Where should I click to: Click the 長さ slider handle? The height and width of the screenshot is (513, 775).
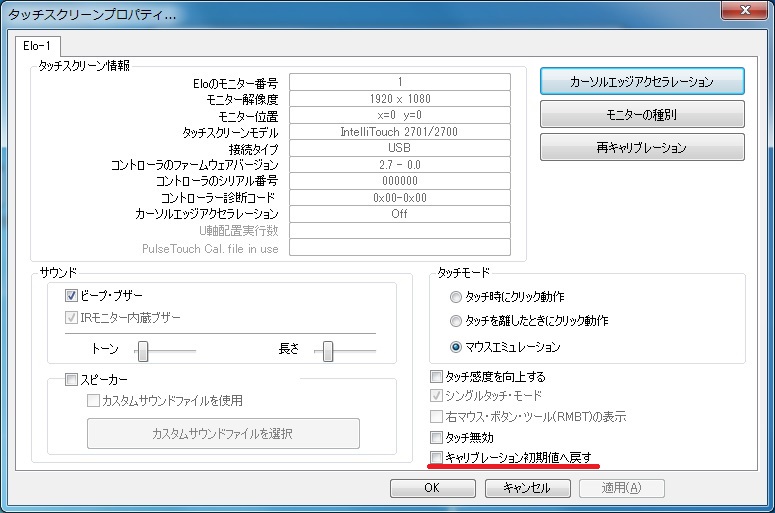tap(327, 351)
